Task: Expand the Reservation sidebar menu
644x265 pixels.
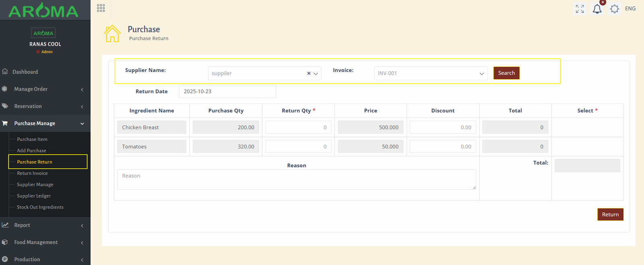Action: (x=28, y=106)
